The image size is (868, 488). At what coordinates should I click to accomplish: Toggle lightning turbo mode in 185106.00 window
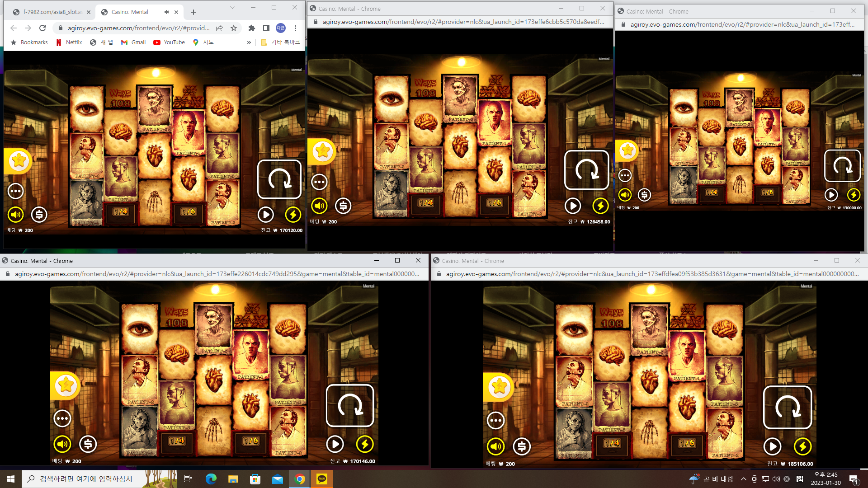[x=802, y=446]
